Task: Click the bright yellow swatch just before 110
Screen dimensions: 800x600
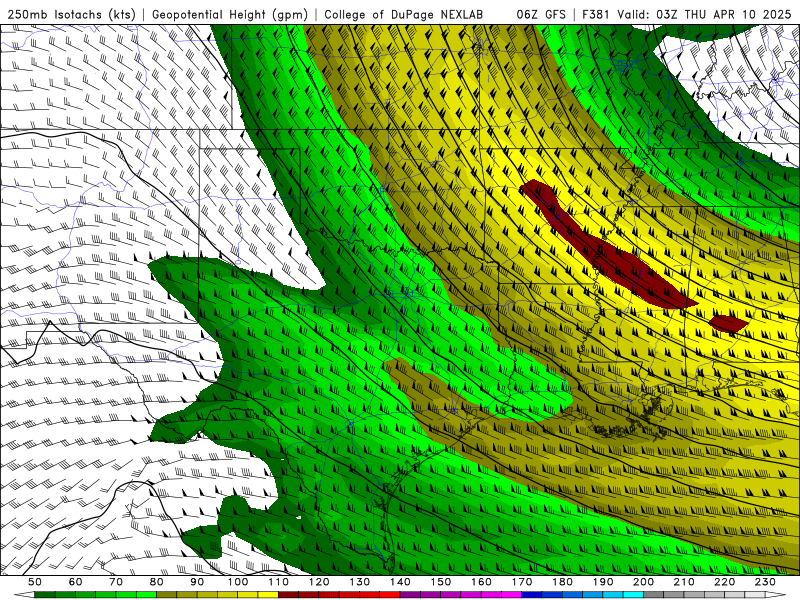Action: 268,595
